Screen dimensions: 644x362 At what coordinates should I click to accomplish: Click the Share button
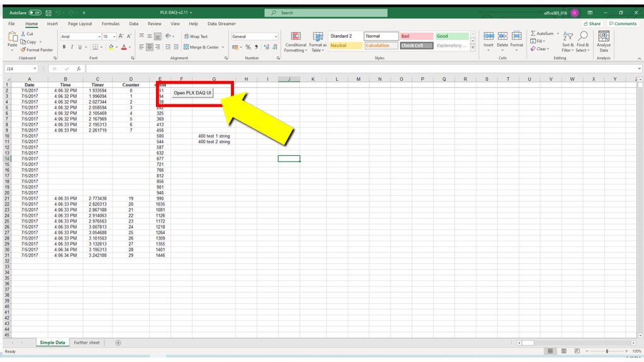[x=591, y=24]
